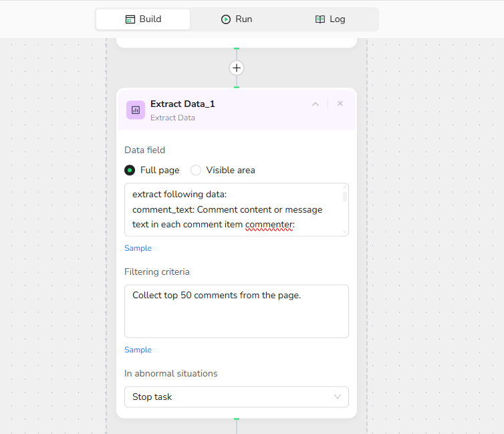The height and width of the screenshot is (434, 504).
Task: Select the Full page radio option
Action: (x=130, y=170)
